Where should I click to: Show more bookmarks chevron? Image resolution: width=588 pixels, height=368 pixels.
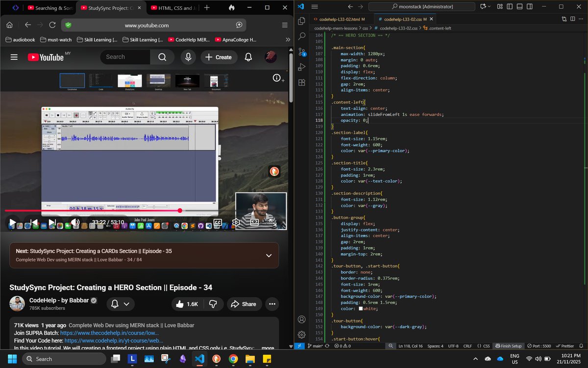[288, 40]
